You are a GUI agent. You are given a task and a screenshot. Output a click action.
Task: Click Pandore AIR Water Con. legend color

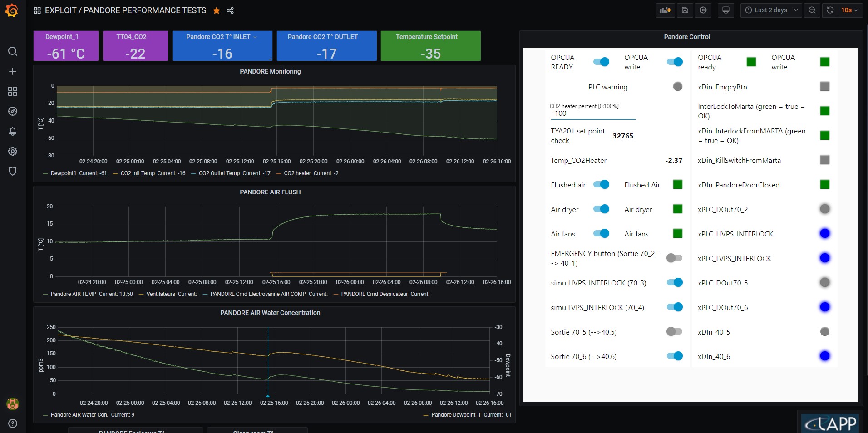pyautogui.click(x=45, y=415)
